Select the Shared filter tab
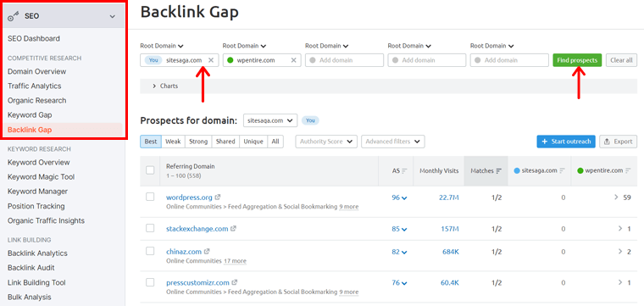The width and height of the screenshot is (644, 306). (225, 142)
